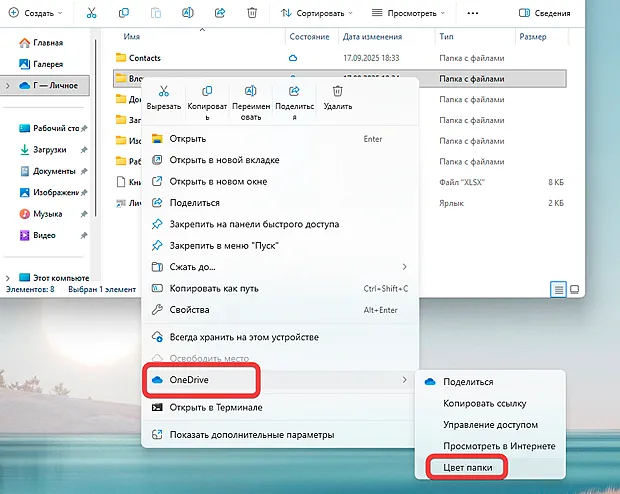Click Поделиться in the OneDrive submenu
The width and height of the screenshot is (620, 494).
pos(490,382)
